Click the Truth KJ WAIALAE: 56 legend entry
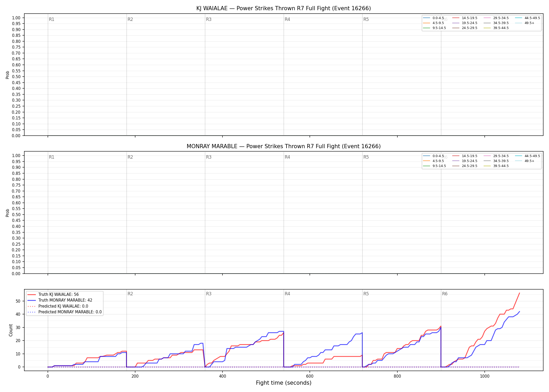This screenshot has width=549, height=392. pos(53,295)
